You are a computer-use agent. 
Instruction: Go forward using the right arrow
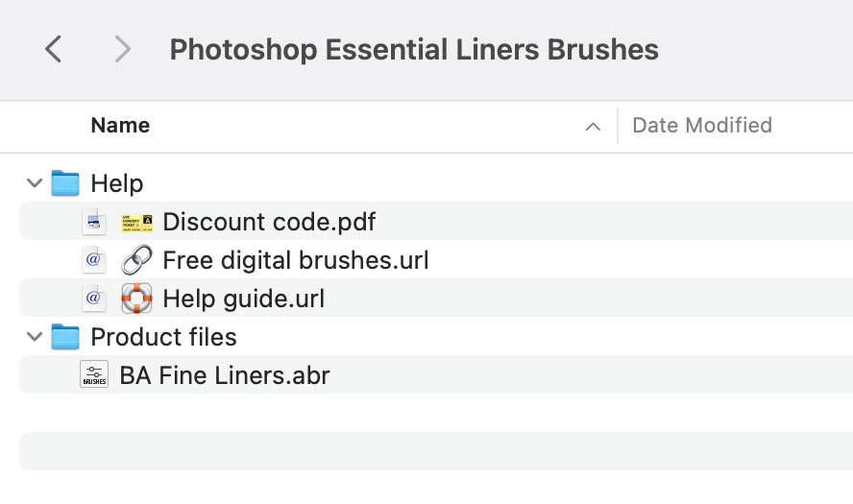122,50
